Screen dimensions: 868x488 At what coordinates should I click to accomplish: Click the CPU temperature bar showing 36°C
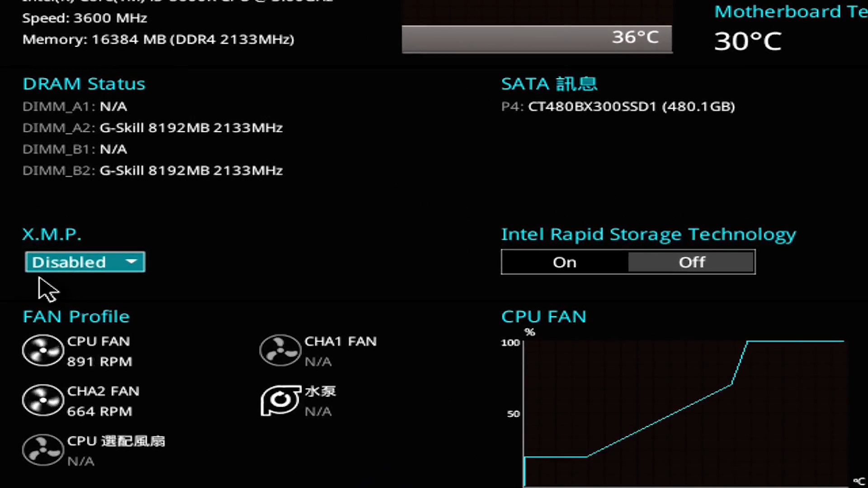click(x=537, y=38)
